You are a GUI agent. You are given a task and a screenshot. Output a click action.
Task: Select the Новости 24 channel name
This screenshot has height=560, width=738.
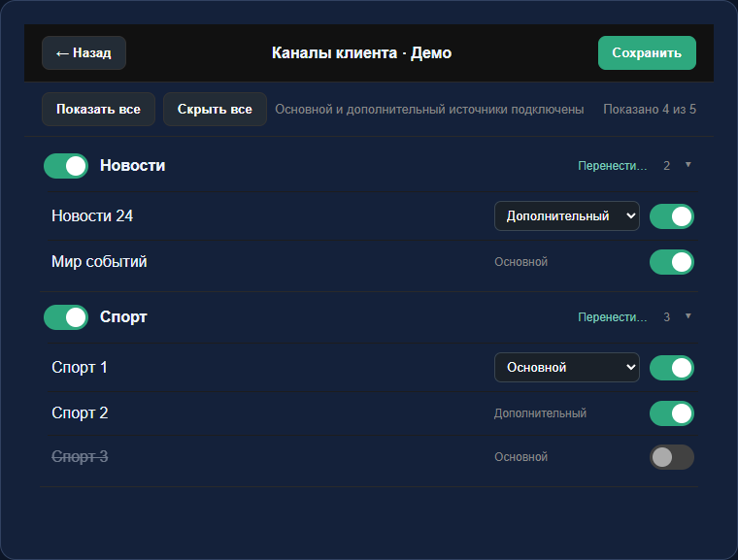point(92,215)
